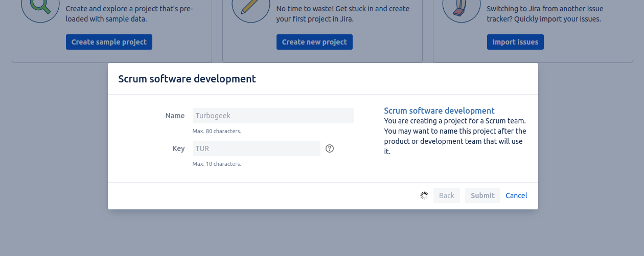Click the dialog title Scrum software development
Image resolution: width=644 pixels, height=256 pixels.
[x=187, y=79]
